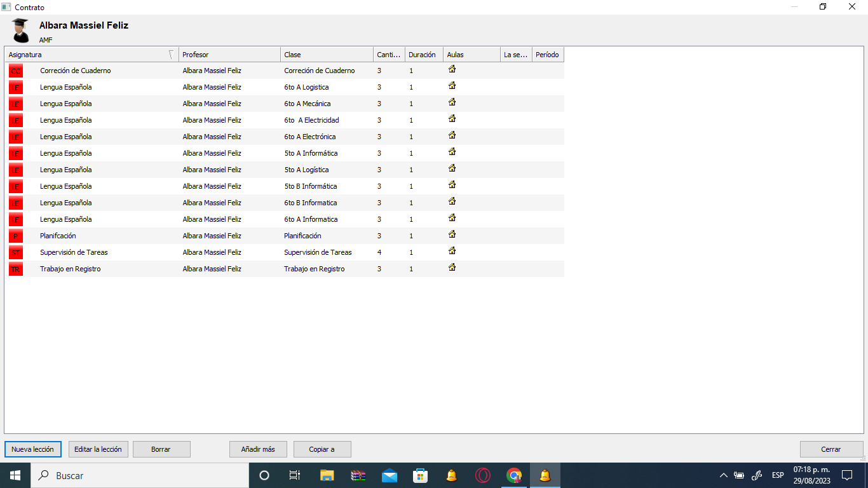Click classroom house icon for Correción de Cuaderno
The image size is (868, 488).
pyautogui.click(x=452, y=69)
